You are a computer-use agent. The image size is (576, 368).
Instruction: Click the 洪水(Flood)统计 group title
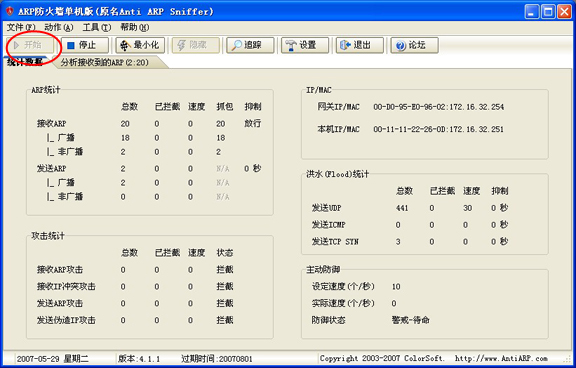point(338,174)
